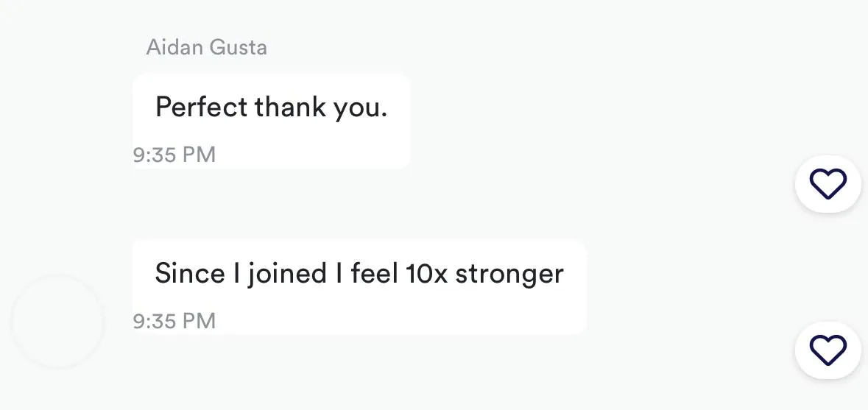
Task: Like the "Perfect thank you." message with heart
Action: coord(828,184)
